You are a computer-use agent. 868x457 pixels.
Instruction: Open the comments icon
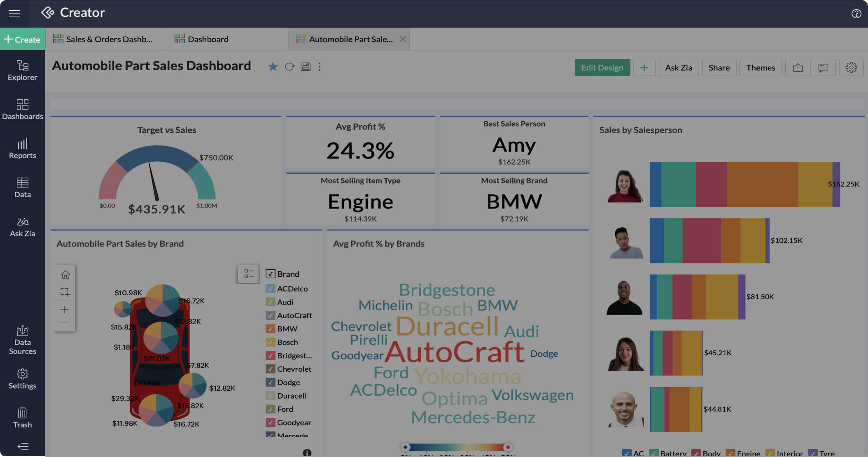tap(823, 68)
